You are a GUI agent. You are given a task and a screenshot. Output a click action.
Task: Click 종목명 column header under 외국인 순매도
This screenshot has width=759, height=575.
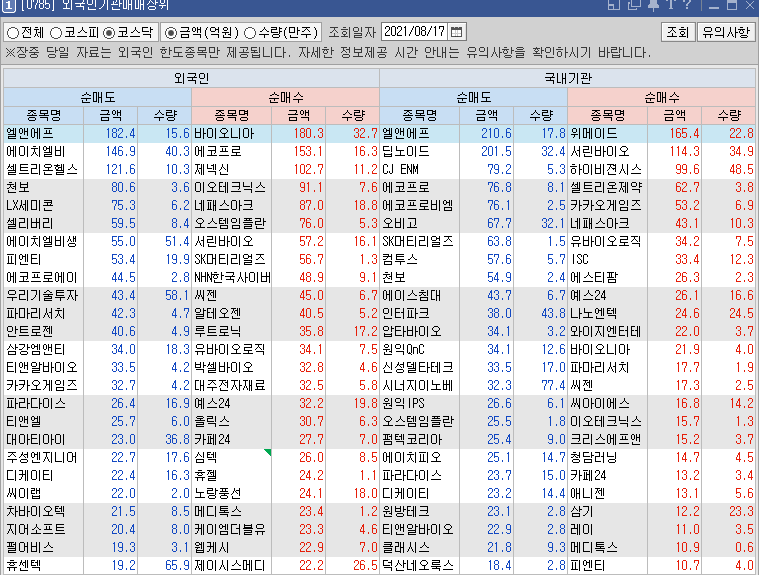point(44,115)
